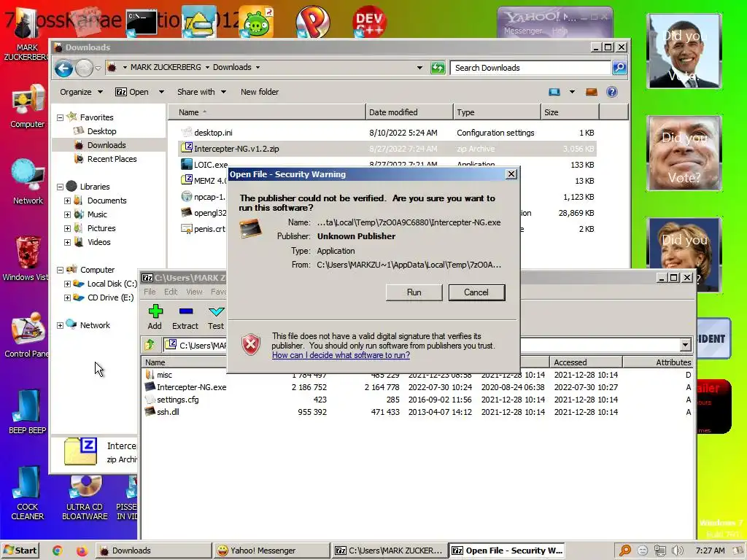Select CD Drive (E:) in navigation pane
This screenshot has width=747, height=560.
click(110, 297)
